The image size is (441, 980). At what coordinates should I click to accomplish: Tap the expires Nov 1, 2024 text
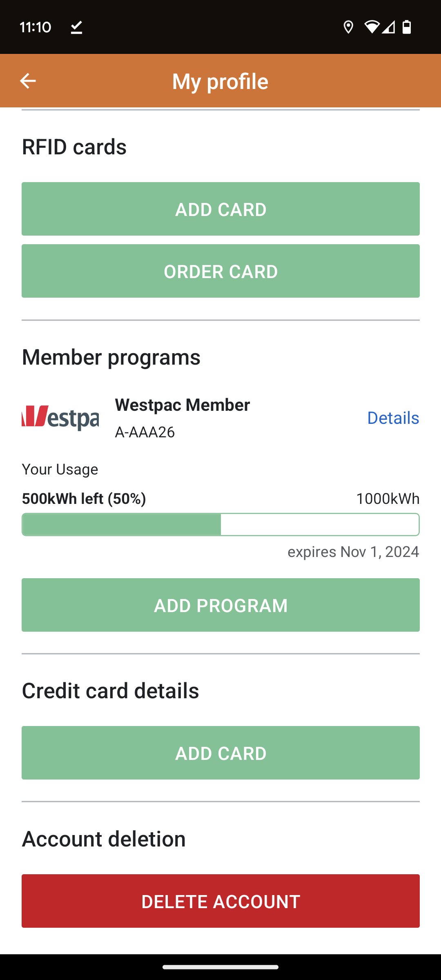353,552
